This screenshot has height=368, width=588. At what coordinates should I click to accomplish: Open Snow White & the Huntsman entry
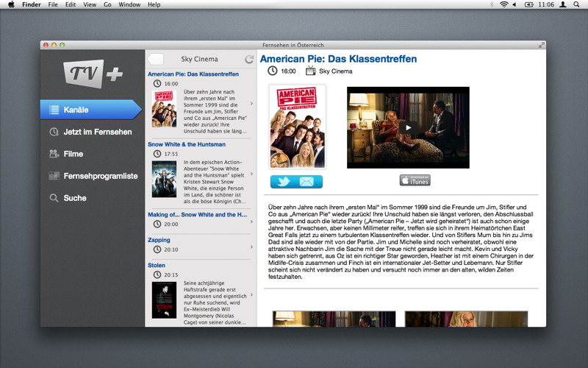[187, 144]
